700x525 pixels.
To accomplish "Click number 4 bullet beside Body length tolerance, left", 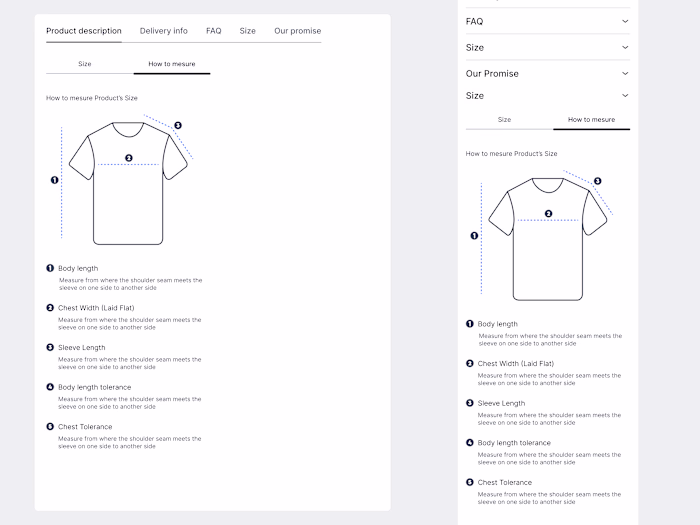I will click(x=50, y=387).
